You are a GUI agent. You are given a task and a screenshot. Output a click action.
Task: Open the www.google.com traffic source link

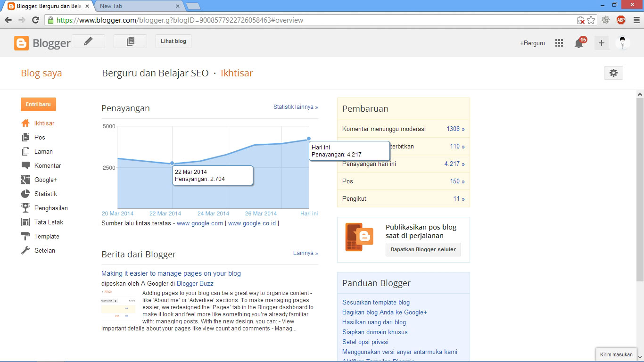tap(200, 223)
